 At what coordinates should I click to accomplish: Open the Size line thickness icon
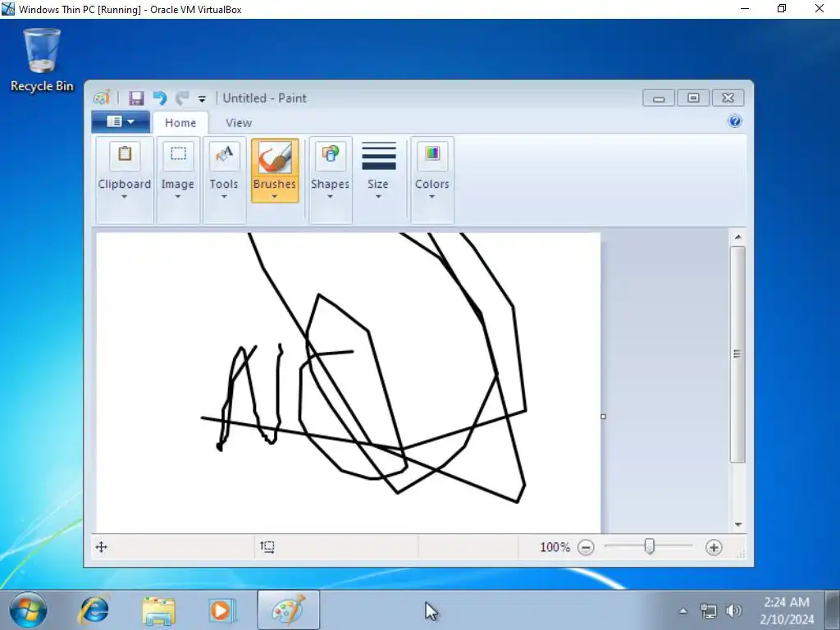click(378, 155)
